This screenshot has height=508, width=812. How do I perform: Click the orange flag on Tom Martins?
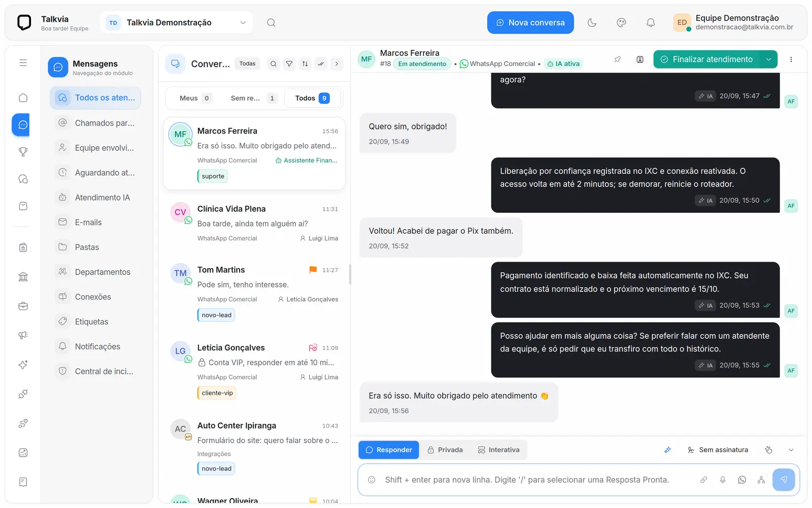[x=313, y=270]
